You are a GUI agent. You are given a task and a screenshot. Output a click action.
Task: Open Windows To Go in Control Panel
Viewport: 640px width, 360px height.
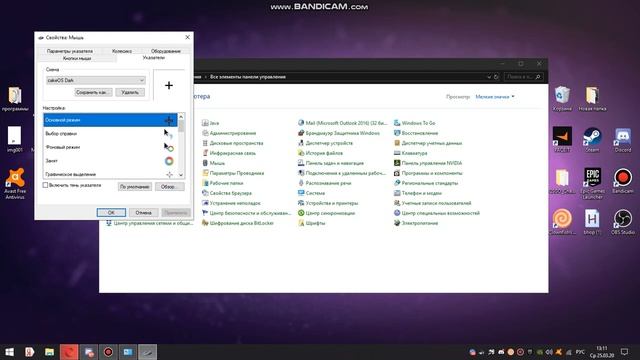(x=415, y=123)
